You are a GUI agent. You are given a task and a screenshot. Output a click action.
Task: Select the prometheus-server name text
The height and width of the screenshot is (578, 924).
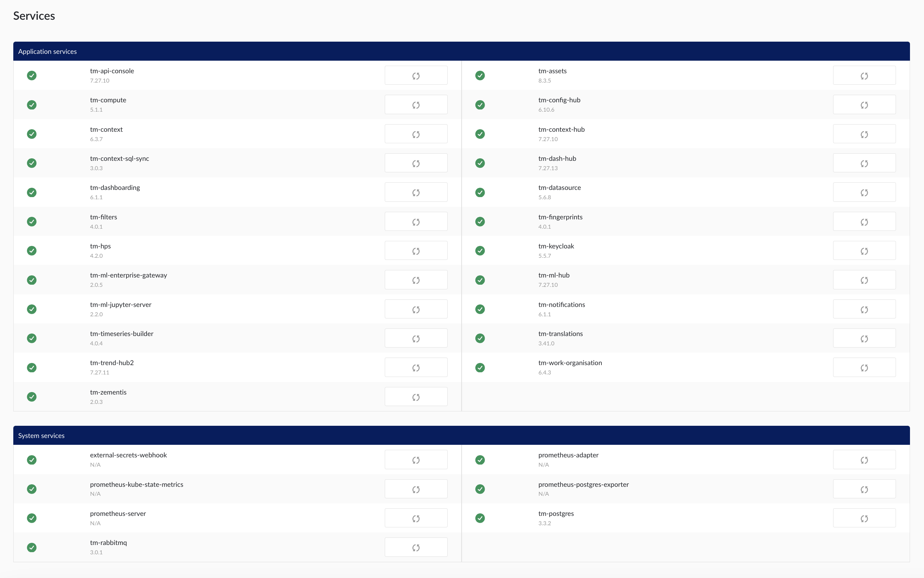[118, 513]
